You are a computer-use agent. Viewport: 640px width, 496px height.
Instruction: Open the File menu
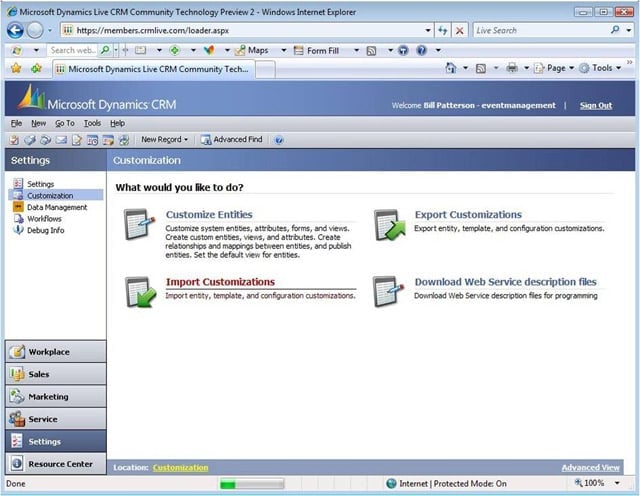[16, 123]
